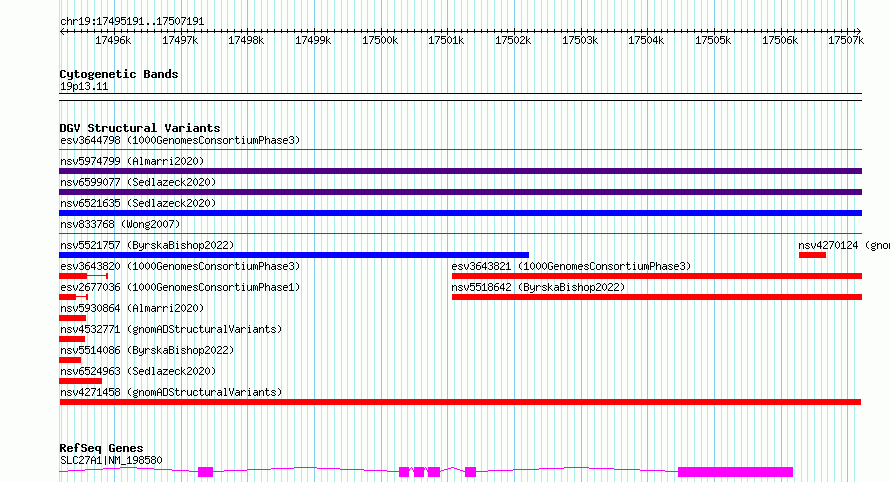
Task: Select the nsv5974799 Almarri2020 purple bar
Action: tap(460, 171)
